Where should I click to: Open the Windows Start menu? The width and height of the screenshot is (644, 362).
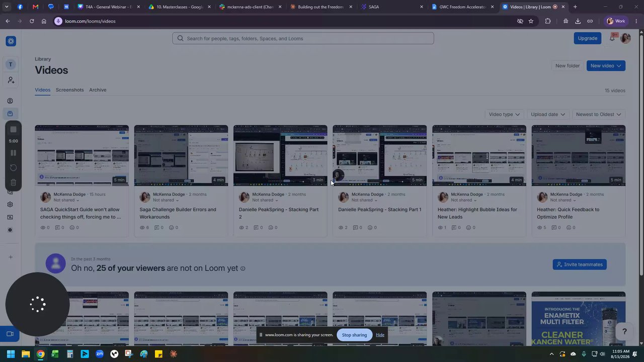click(x=11, y=354)
